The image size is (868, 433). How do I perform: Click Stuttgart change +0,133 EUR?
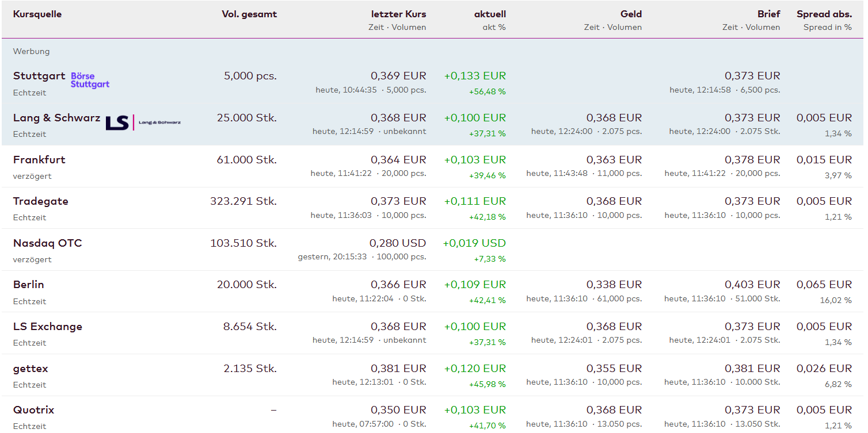tap(475, 76)
